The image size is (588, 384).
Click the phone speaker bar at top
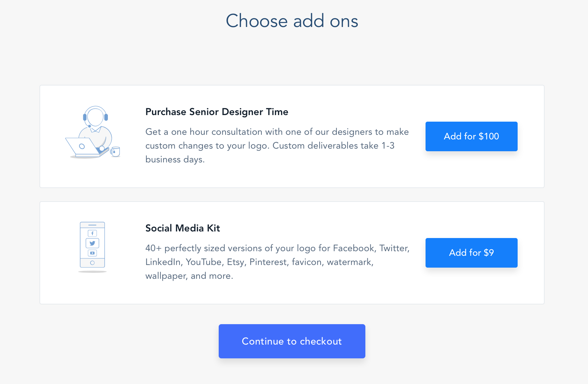click(92, 225)
